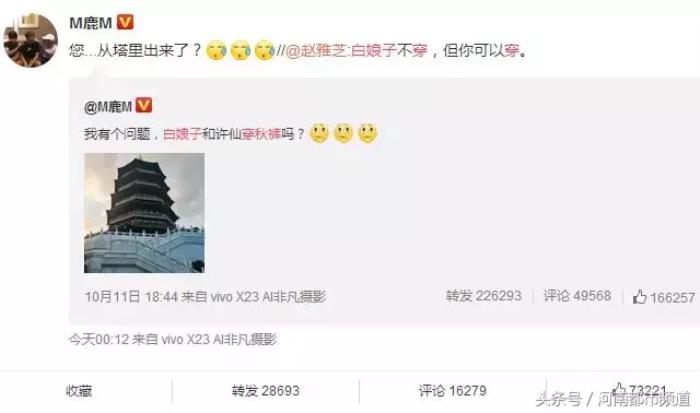Screen dimensions: 700x413
Task: Click 转发 226293 on the quoted post
Action: (x=483, y=296)
